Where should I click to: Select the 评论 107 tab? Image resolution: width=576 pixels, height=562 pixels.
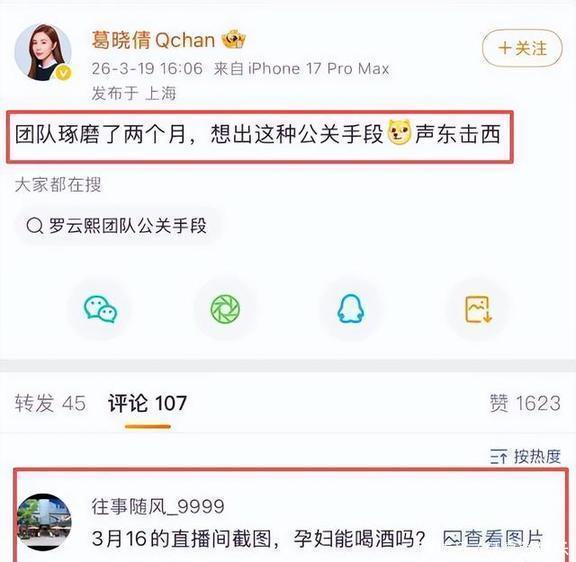[x=147, y=403]
